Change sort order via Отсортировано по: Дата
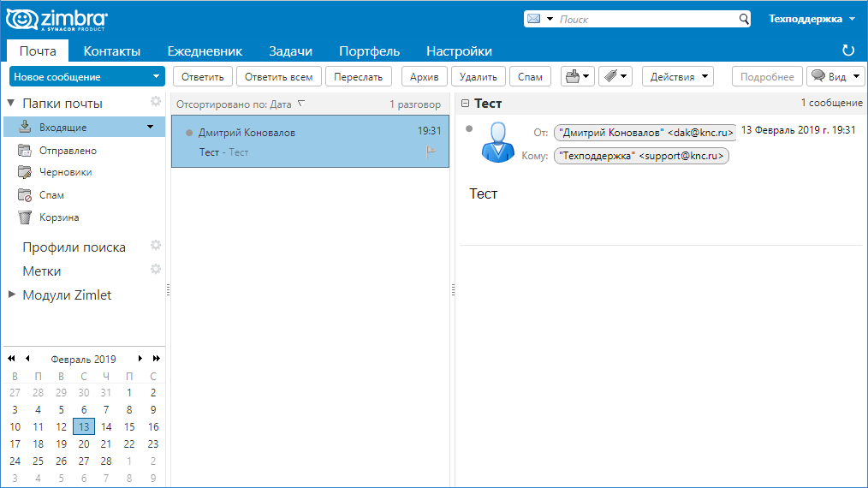Image resolution: width=868 pixels, height=488 pixels. click(x=241, y=104)
